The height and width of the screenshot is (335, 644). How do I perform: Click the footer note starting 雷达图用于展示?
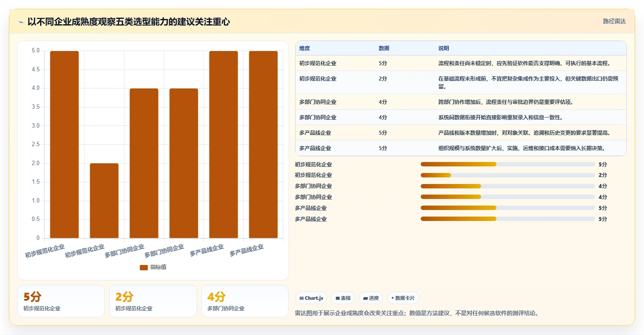(417, 313)
